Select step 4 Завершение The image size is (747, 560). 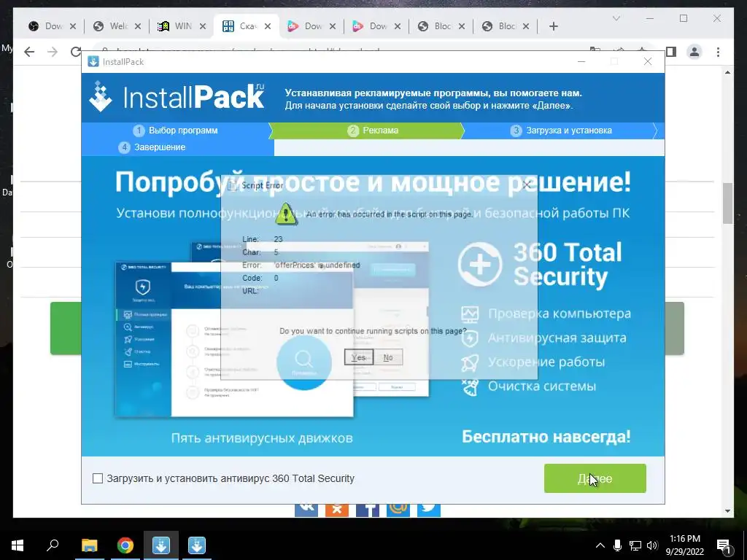[152, 147]
